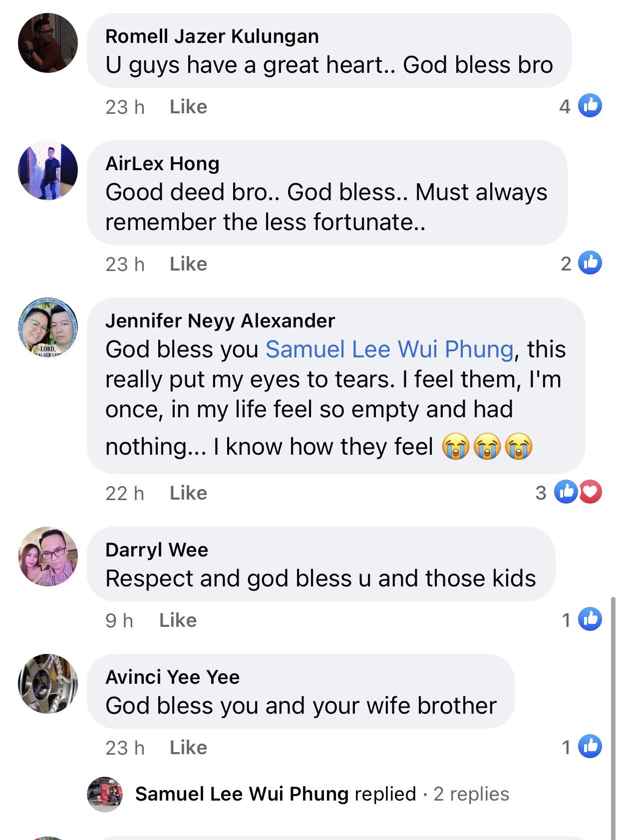Image resolution: width=620 pixels, height=840 pixels.
Task: Open AirLex Hong's profile picture
Action: point(48,171)
